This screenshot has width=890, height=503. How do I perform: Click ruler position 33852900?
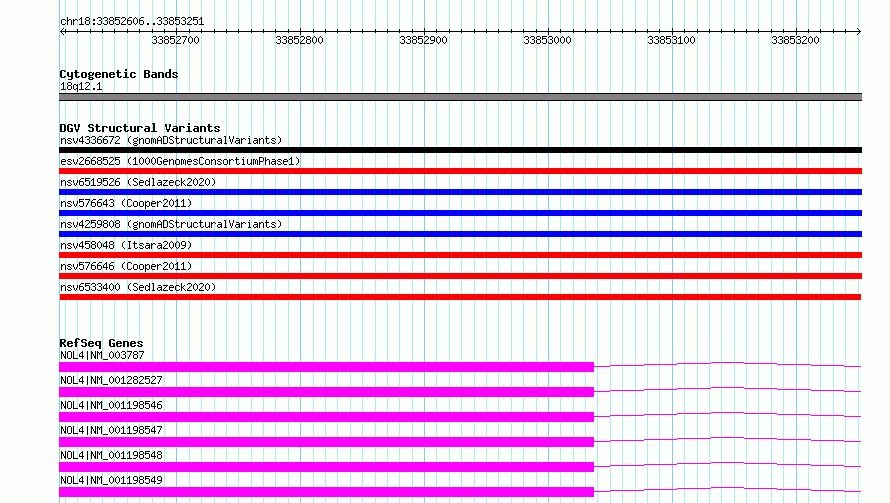coord(423,40)
